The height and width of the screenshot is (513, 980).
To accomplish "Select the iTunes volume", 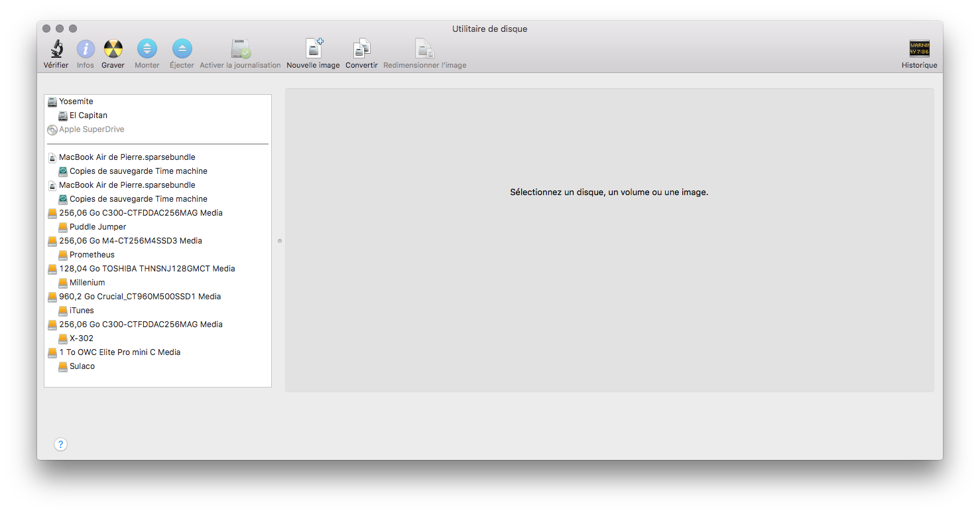I will 82,311.
